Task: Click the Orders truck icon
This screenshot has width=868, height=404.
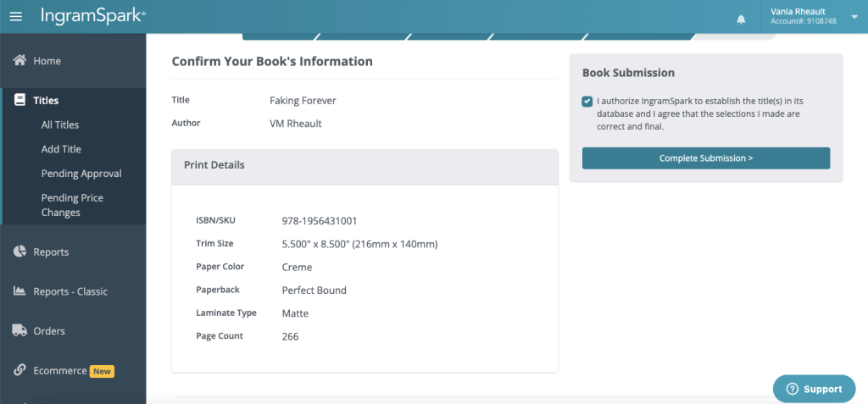Action: point(19,331)
